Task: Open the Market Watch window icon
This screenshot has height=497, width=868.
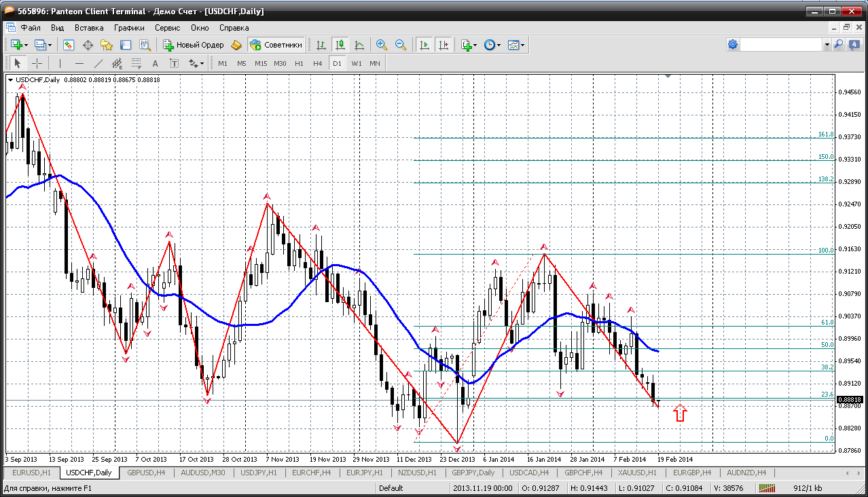Action: click(69, 45)
